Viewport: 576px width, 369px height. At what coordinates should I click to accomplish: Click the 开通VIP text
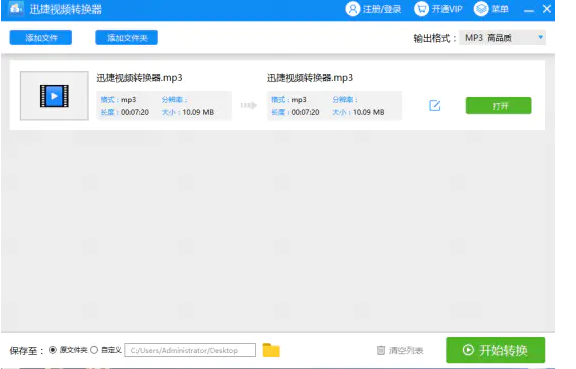click(447, 9)
